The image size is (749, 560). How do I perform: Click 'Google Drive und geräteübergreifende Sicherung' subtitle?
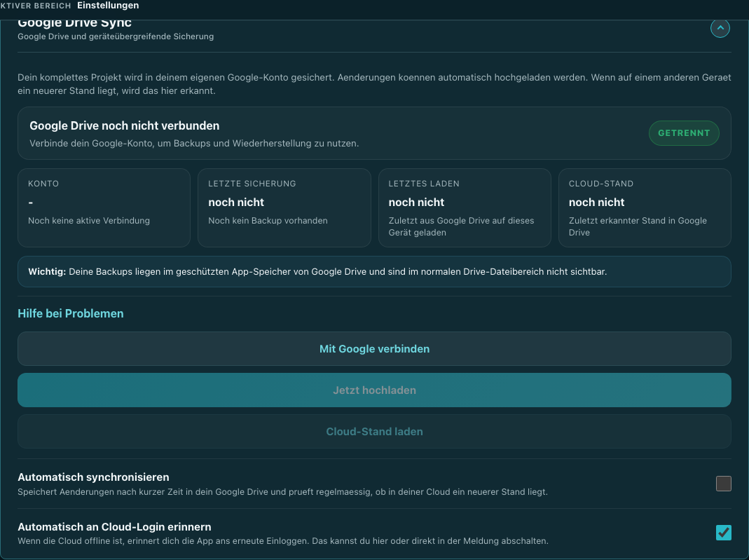click(116, 36)
